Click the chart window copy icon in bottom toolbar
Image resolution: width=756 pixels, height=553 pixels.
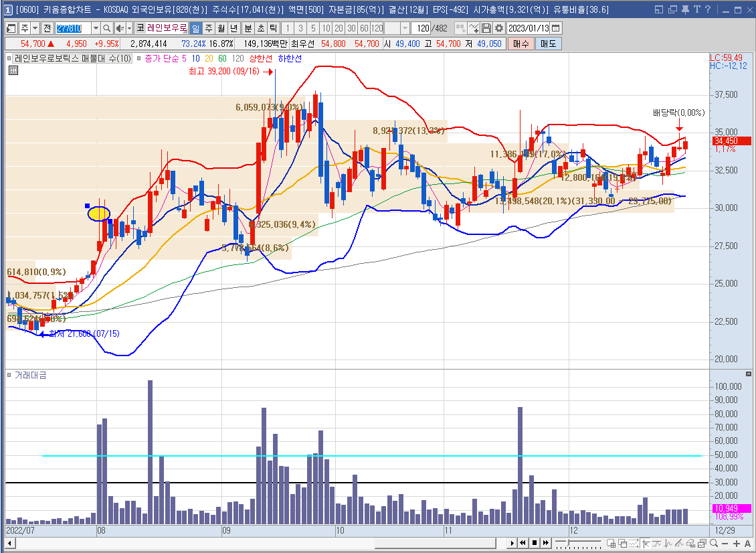(x=702, y=544)
